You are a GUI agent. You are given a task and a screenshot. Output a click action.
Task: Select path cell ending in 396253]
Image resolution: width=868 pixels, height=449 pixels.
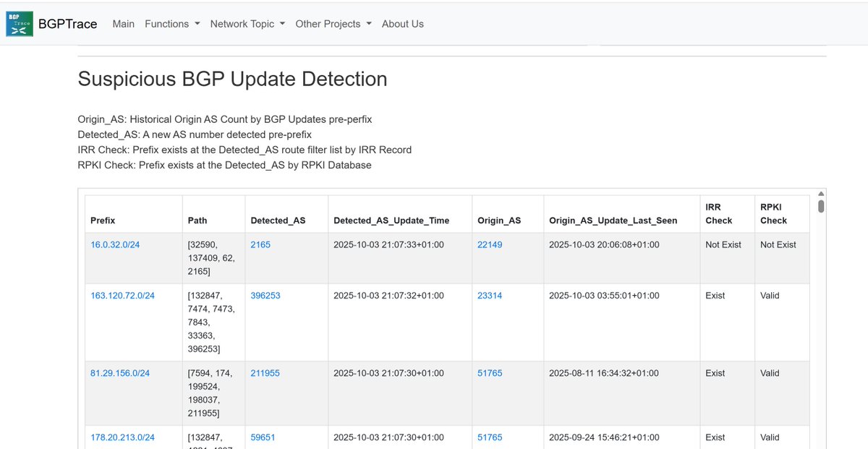(x=214, y=322)
